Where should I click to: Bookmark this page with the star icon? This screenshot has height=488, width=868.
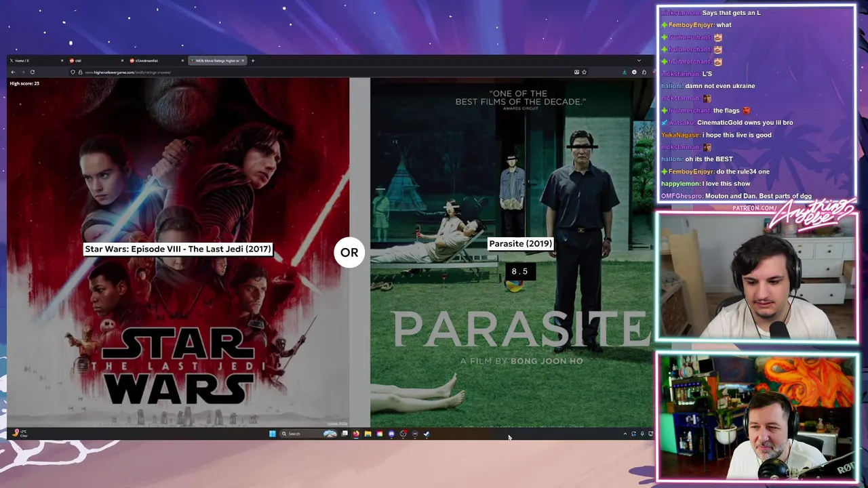585,72
